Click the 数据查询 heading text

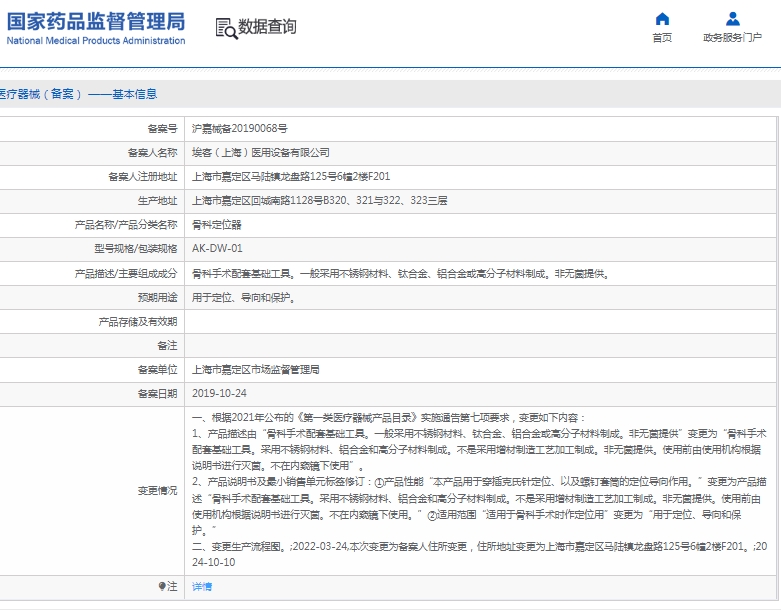(267, 27)
